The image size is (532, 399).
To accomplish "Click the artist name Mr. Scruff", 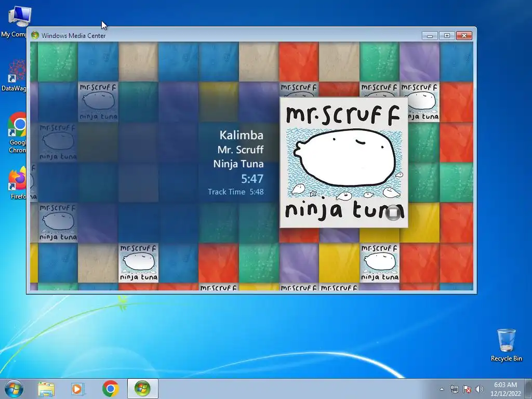I will click(241, 150).
